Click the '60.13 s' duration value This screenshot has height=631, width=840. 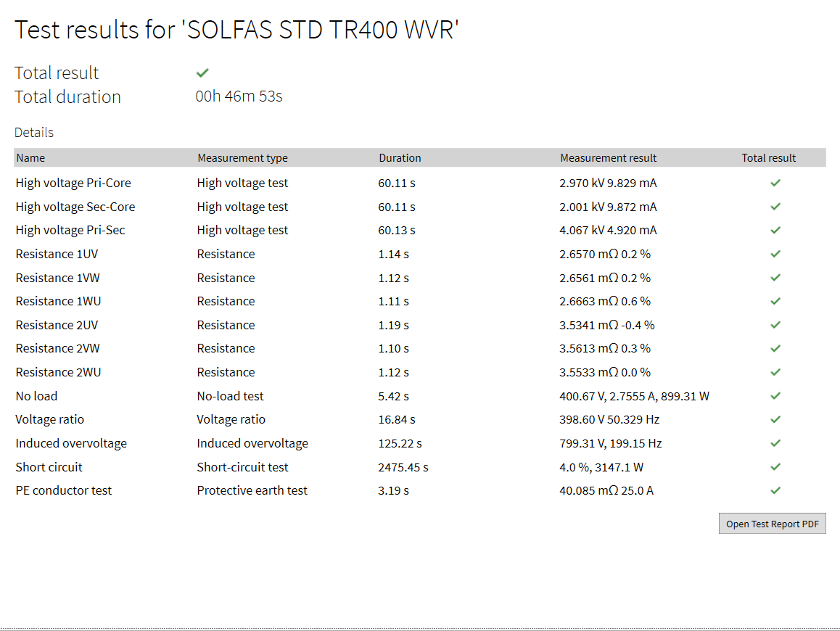click(397, 231)
